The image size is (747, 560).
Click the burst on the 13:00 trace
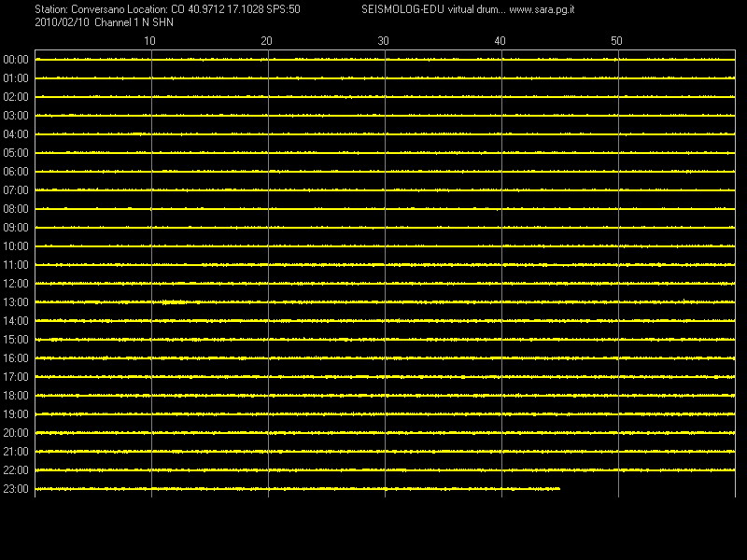coord(174,301)
